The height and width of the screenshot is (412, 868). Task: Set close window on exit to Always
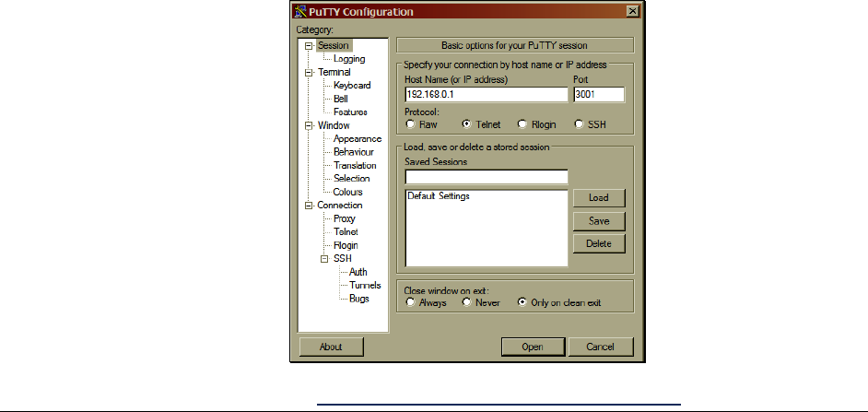pos(410,302)
